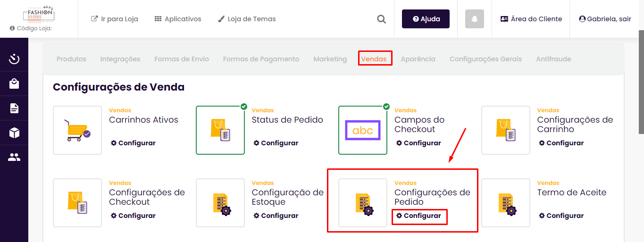The width and height of the screenshot is (644, 242).
Task: Click the Ajuda button
Action: coord(426,19)
